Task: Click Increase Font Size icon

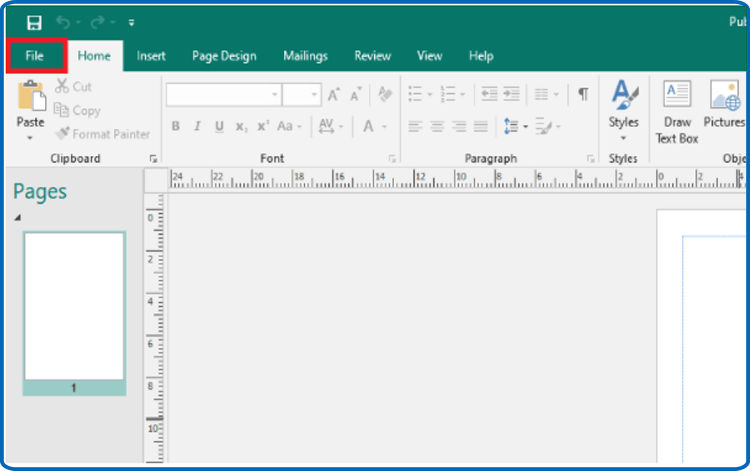Action: [x=334, y=95]
